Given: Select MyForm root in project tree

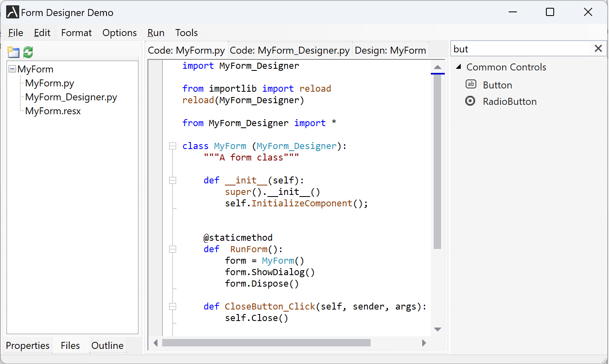Looking at the screenshot, I should click(x=35, y=69).
